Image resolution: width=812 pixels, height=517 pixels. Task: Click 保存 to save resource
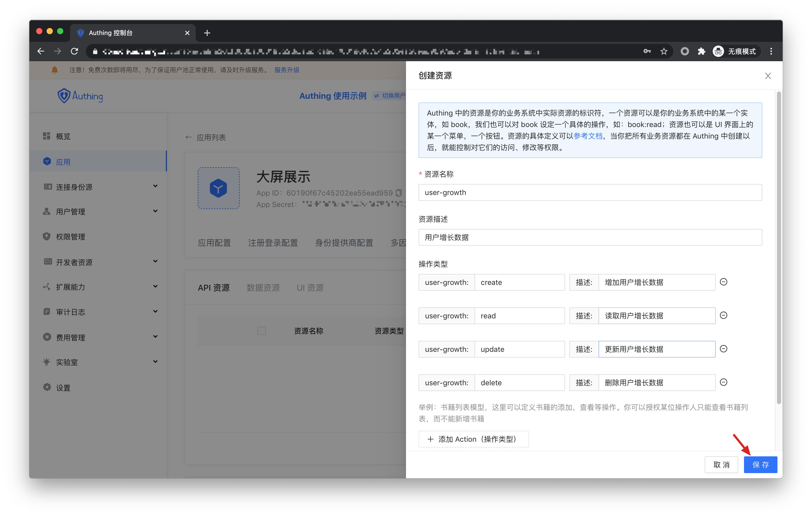[760, 465]
